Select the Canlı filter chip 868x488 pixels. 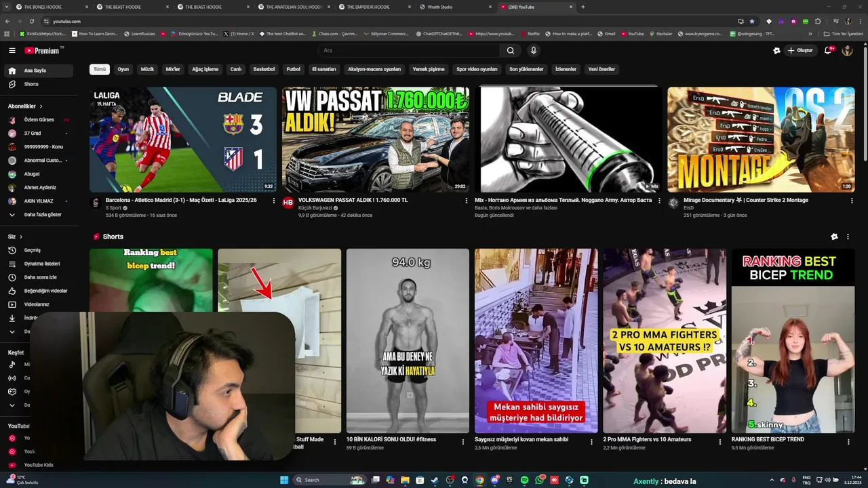pos(236,69)
